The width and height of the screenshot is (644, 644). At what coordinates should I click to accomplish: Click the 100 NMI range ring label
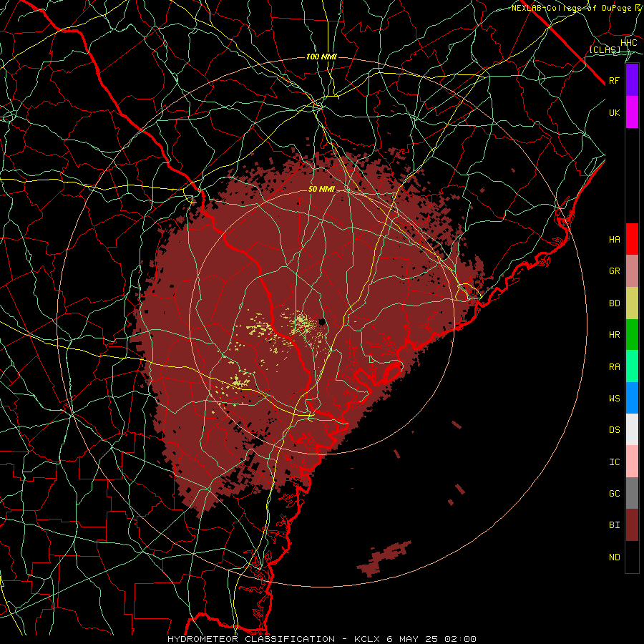pos(321,57)
